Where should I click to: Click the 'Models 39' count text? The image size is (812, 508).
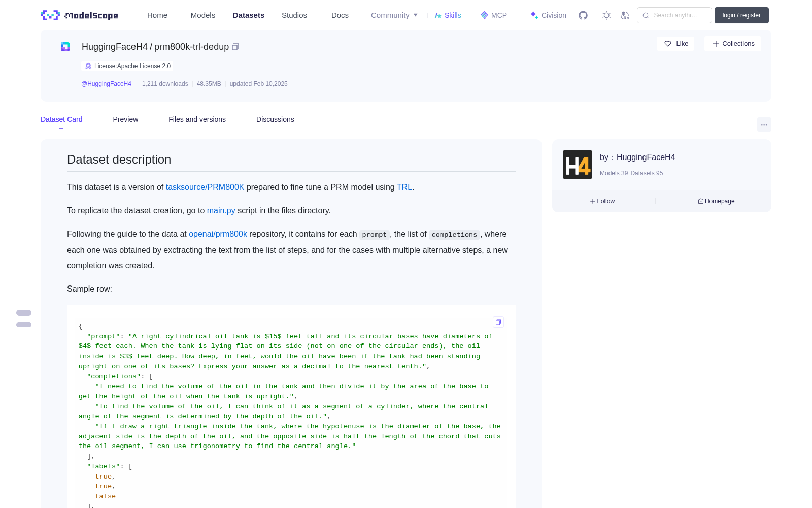click(x=614, y=173)
